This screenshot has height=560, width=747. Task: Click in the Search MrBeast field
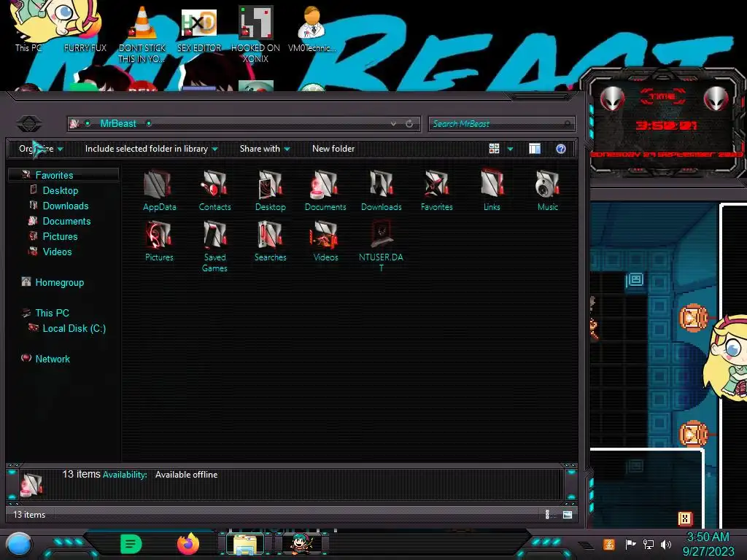point(501,124)
